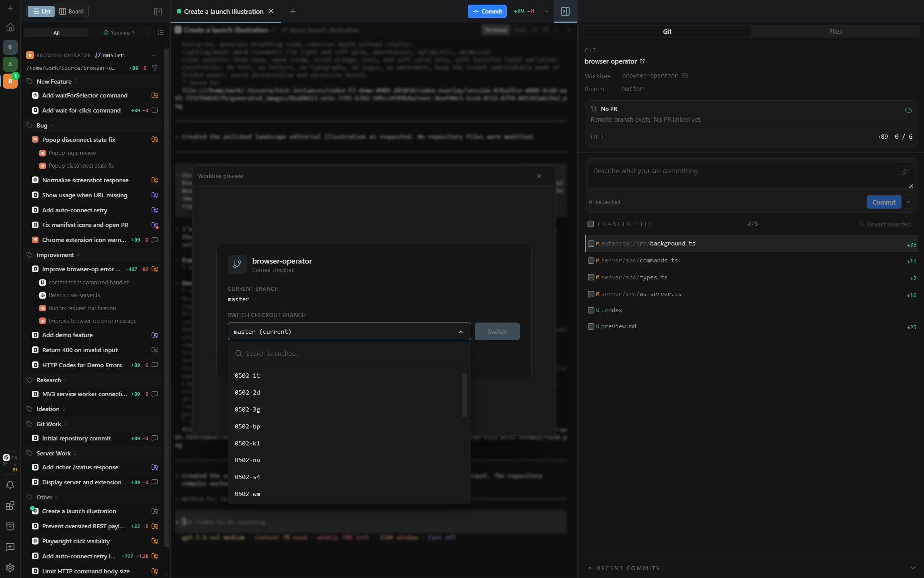
Task: Click the Switch button in worktree preview
Action: 497,331
